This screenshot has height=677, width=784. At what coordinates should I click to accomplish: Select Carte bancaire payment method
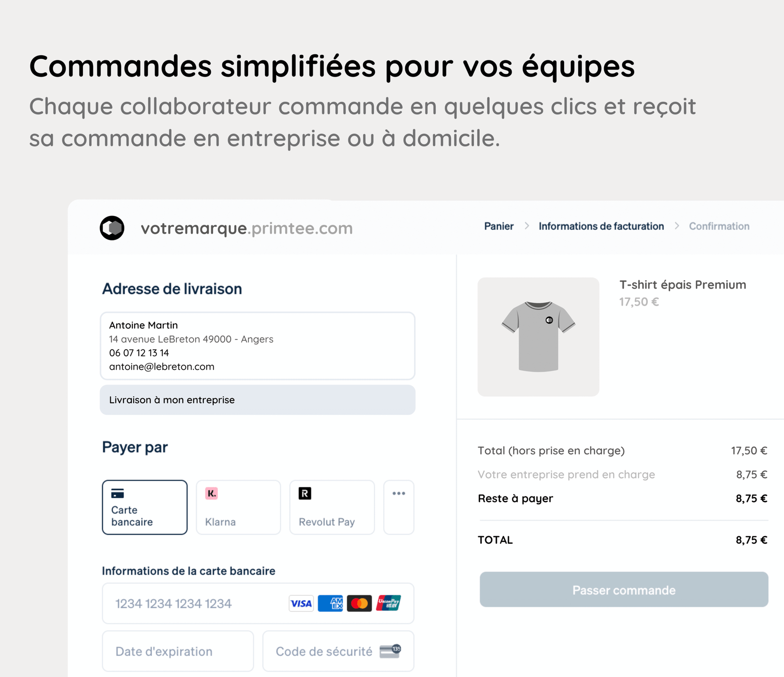[x=145, y=507]
